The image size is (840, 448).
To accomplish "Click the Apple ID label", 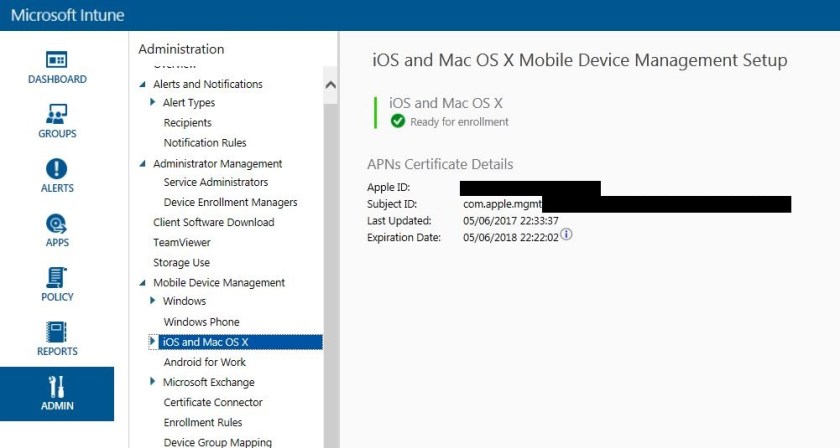I will [388, 187].
